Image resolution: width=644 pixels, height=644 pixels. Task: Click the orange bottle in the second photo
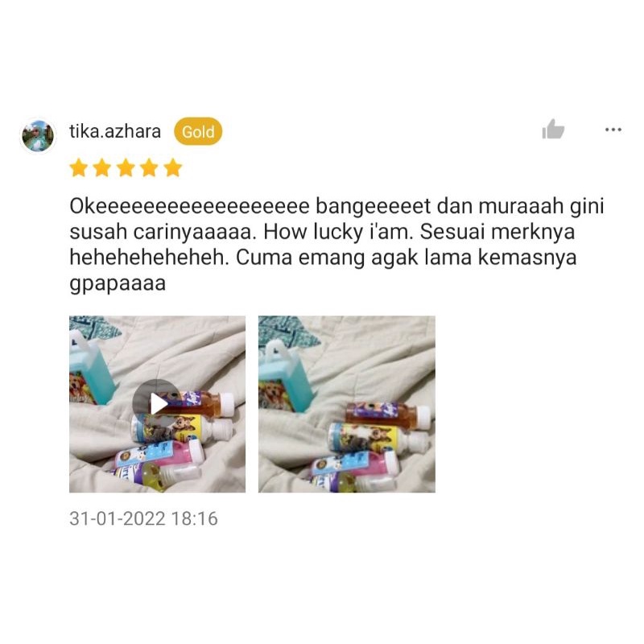pos(389,414)
